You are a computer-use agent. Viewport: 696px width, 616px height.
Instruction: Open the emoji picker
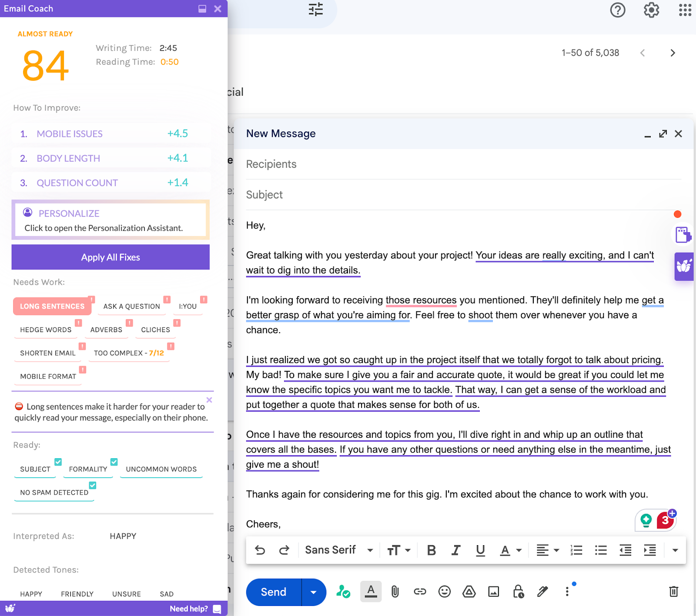click(x=444, y=592)
